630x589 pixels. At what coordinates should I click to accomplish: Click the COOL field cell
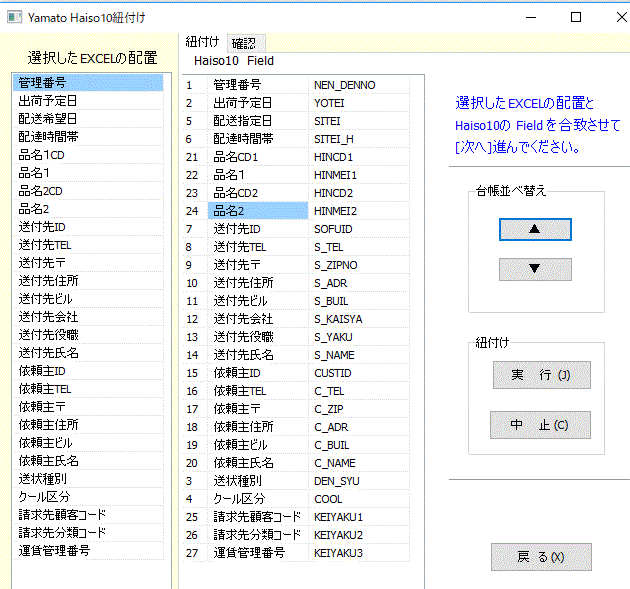(x=359, y=499)
